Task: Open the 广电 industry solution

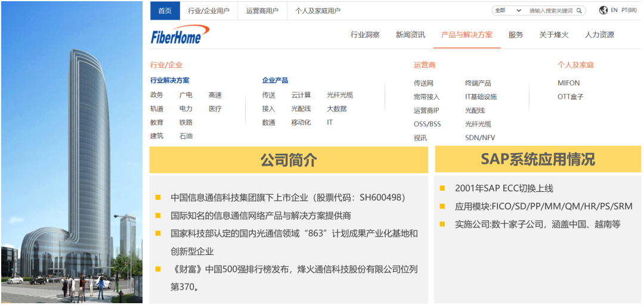Action: pyautogui.click(x=185, y=95)
